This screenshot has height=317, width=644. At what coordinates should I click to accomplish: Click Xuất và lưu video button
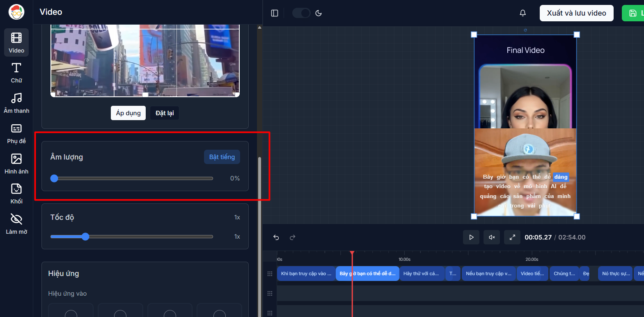pos(576,13)
